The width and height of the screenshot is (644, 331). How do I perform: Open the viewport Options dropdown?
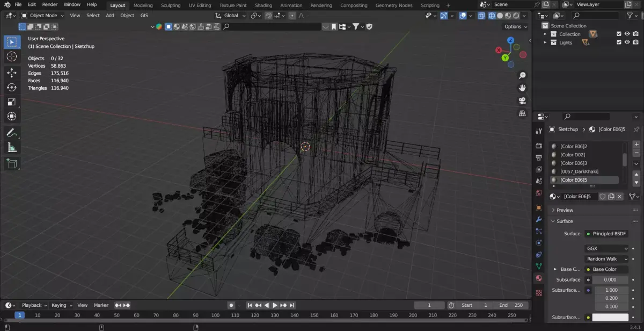pos(515,26)
